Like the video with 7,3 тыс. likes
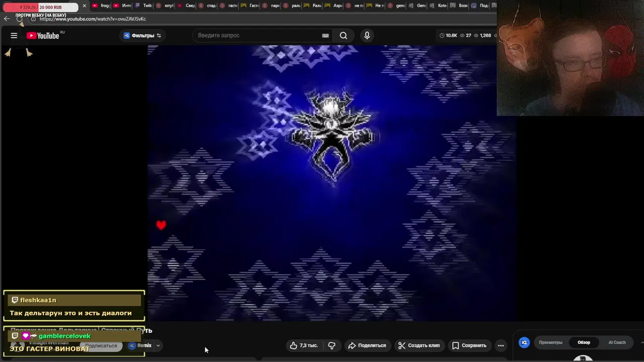The image size is (644, 362). pos(304,345)
